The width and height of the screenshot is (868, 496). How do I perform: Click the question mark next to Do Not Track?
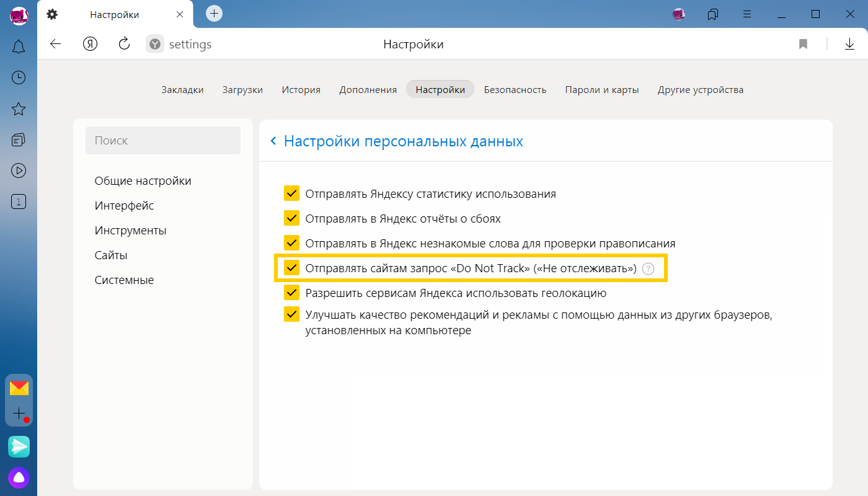pyautogui.click(x=648, y=268)
